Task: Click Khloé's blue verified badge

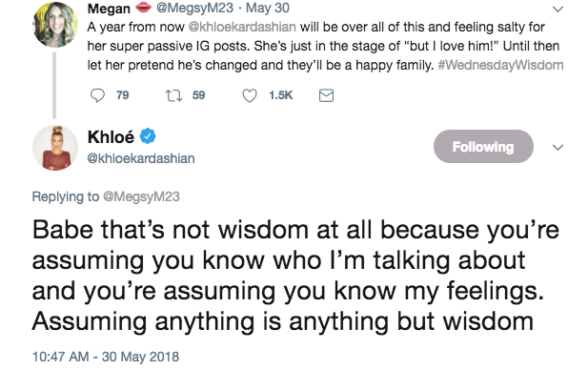Action: click(148, 136)
